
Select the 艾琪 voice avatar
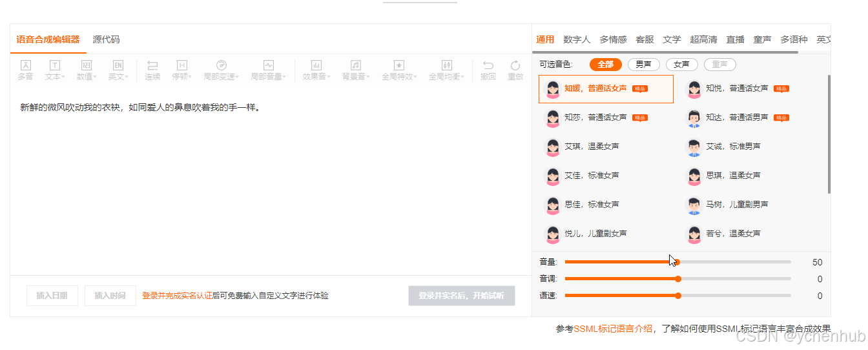553,147
